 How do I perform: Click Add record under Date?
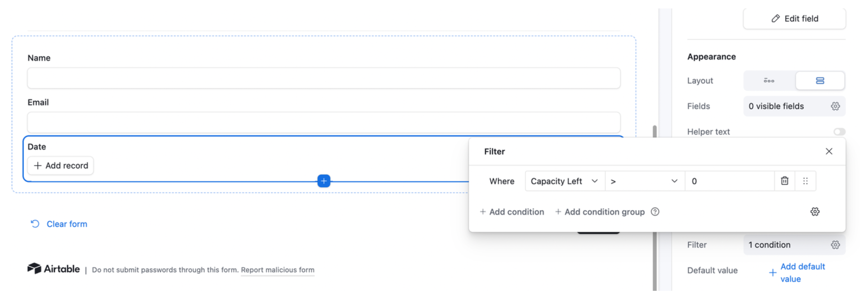click(61, 165)
